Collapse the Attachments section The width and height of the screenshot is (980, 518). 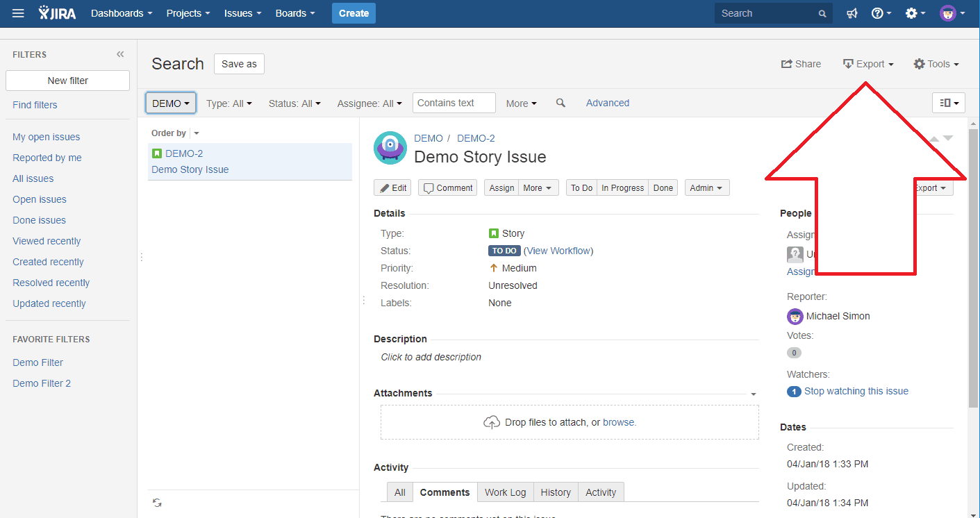[x=753, y=393]
